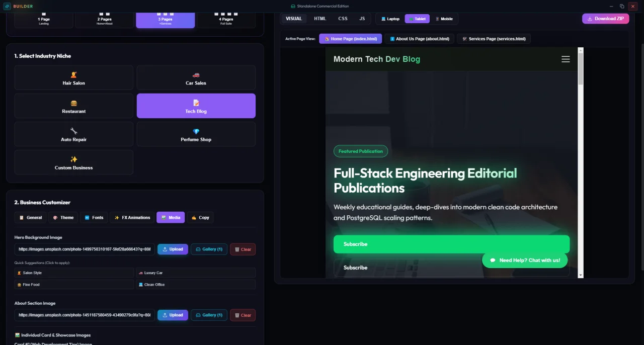This screenshot has height=345, width=644.
Task: Choose the 1 Page Landing layout
Action: [x=44, y=20]
